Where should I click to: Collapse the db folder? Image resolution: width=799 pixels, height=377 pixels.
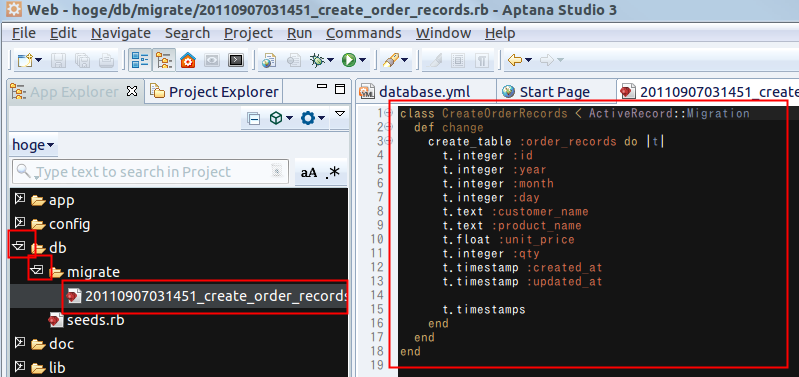coord(20,247)
